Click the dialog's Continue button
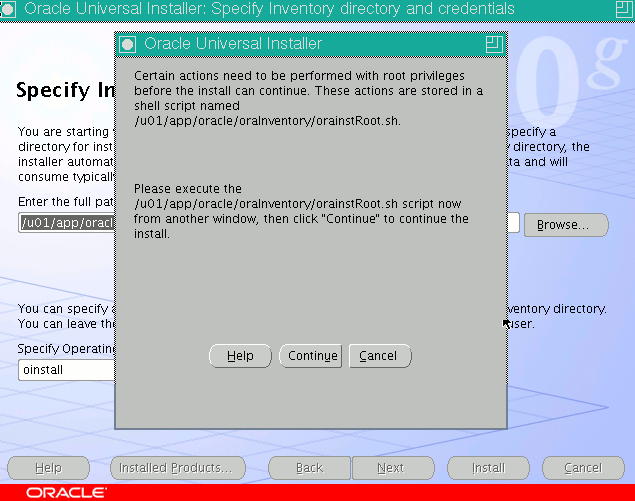 311,356
